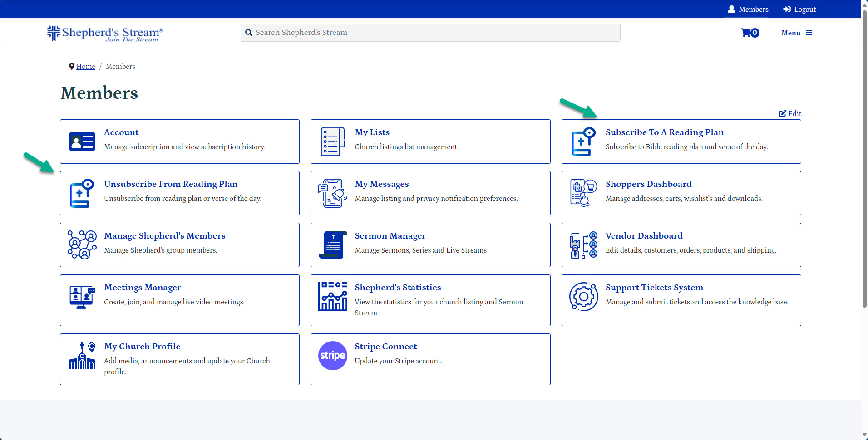This screenshot has width=868, height=440.
Task: Click the Support Tickets System gear icon
Action: click(583, 297)
